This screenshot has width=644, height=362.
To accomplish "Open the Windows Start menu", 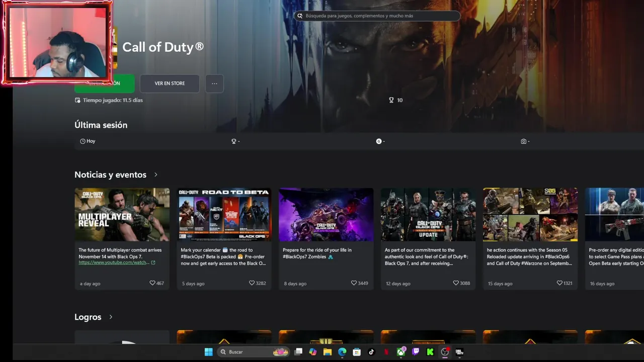I will coord(208,352).
